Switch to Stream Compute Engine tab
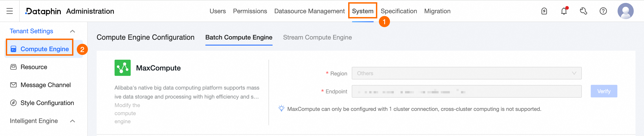This screenshot has height=136, width=644. pos(317,37)
